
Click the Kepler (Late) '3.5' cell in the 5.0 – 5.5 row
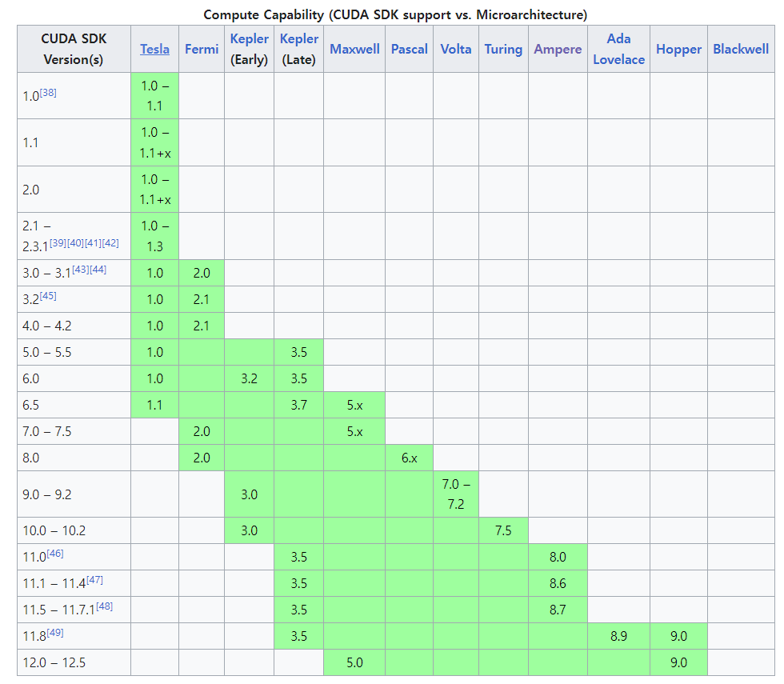tap(299, 353)
